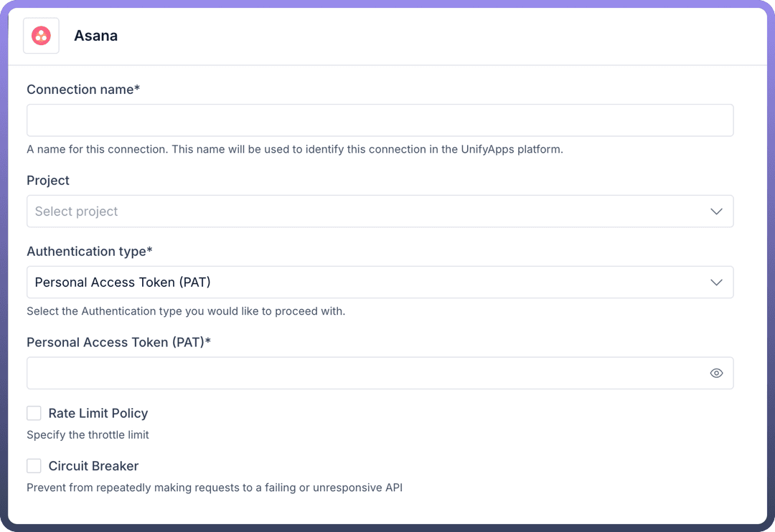Expand the Project dropdown chevron
The width and height of the screenshot is (775, 532).
pyautogui.click(x=715, y=212)
